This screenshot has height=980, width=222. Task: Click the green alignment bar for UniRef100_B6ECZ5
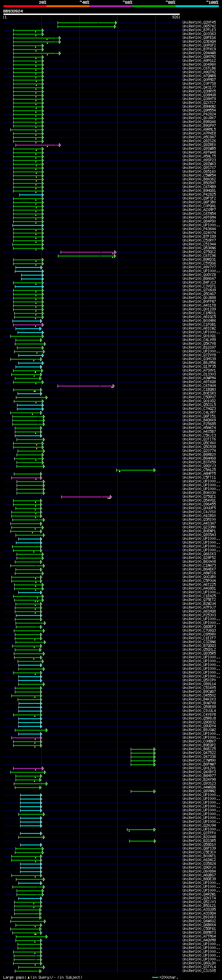[x=143, y=750]
